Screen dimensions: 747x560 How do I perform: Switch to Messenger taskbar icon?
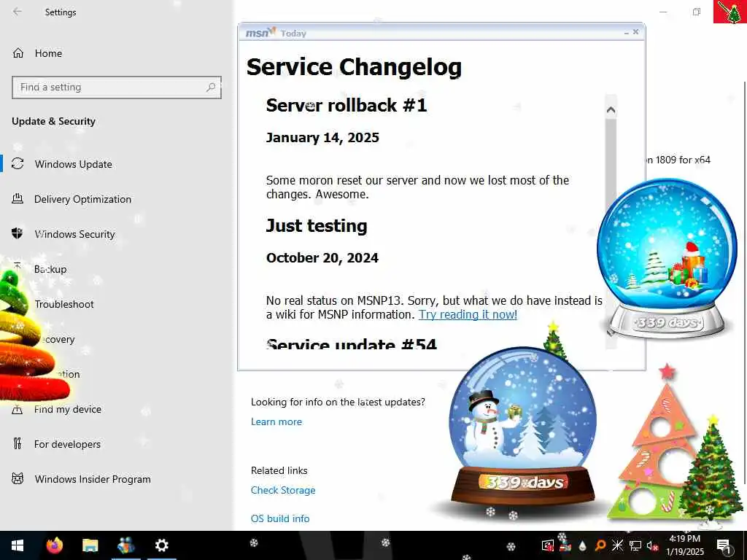pyautogui.click(x=125, y=545)
